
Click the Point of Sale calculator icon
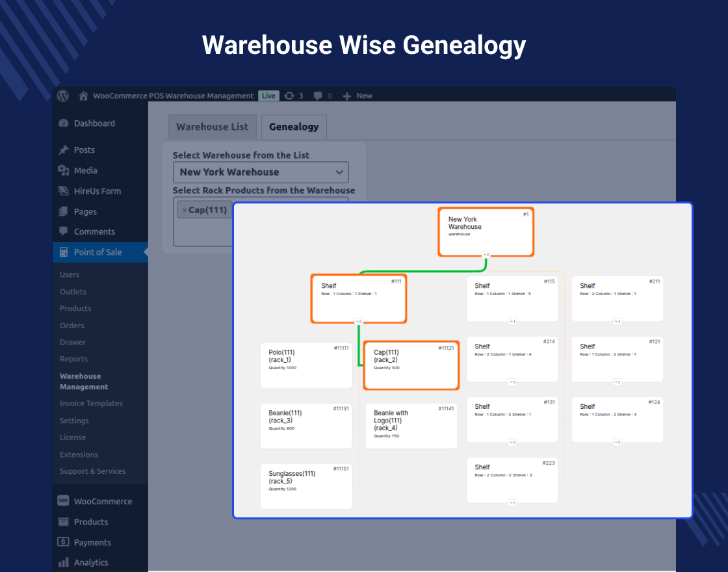[x=65, y=252]
